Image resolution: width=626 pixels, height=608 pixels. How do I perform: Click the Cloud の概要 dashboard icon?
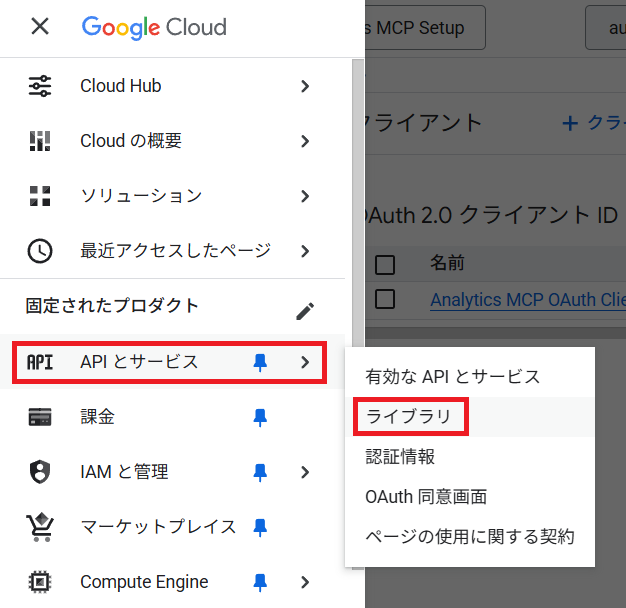pyautogui.click(x=40, y=141)
